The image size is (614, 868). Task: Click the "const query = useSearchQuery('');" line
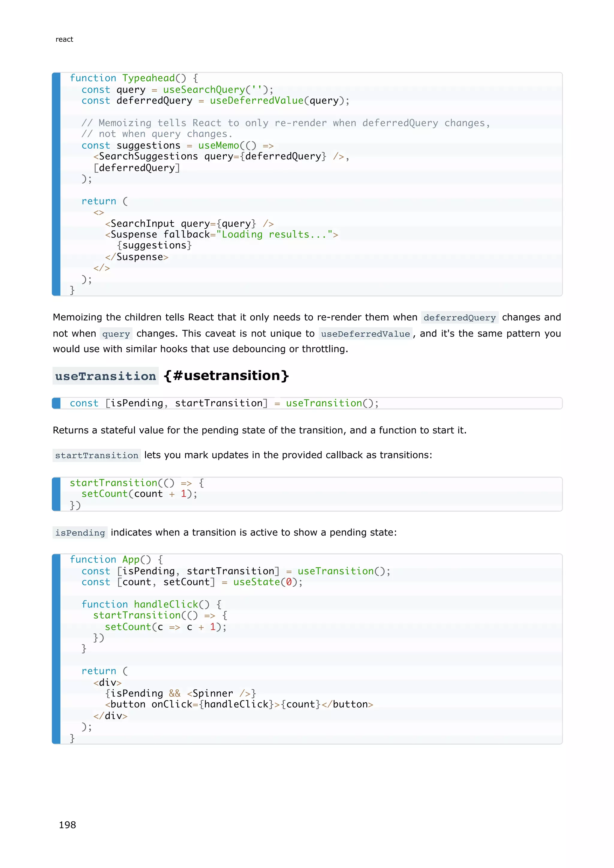point(177,90)
